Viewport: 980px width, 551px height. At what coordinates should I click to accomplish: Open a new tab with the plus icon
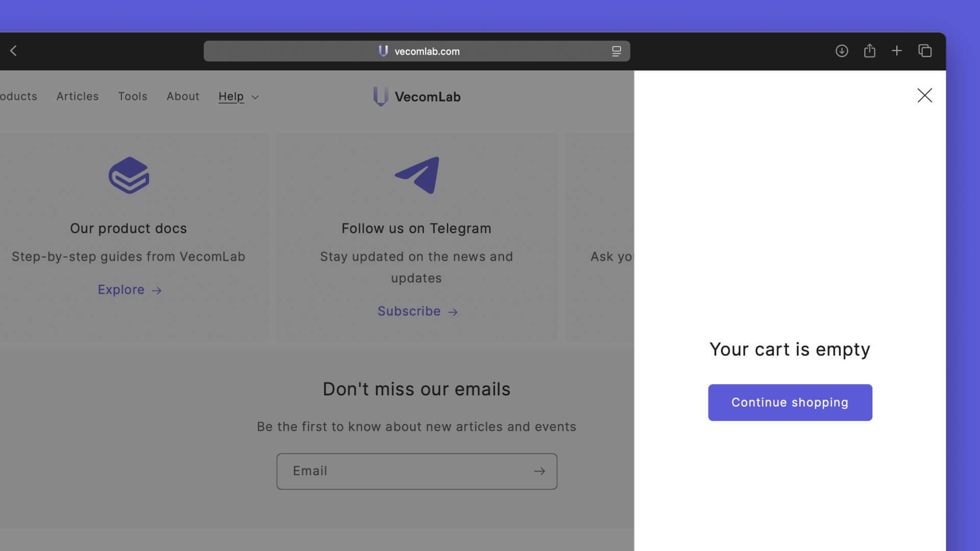pyautogui.click(x=897, y=51)
